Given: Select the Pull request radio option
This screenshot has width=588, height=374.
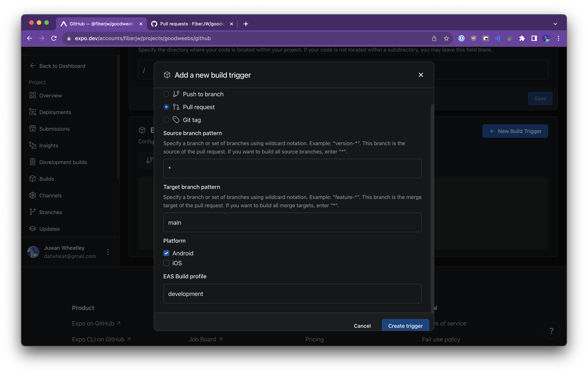Looking at the screenshot, I should click(x=166, y=107).
